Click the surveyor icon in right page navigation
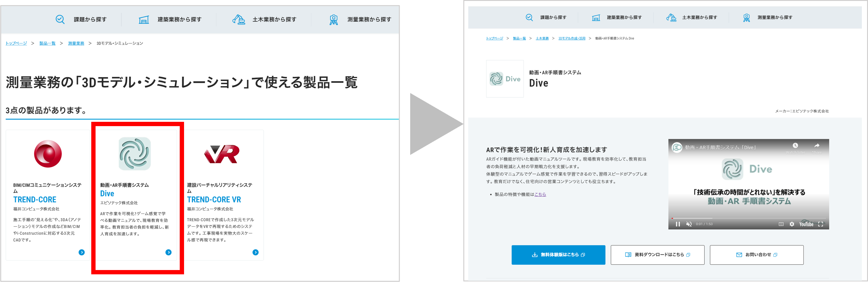 tap(747, 18)
